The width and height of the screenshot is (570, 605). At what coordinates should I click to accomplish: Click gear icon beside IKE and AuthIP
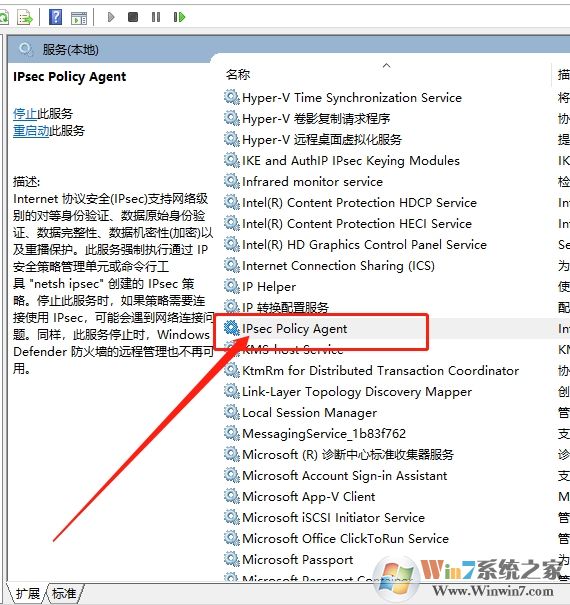[x=232, y=160]
